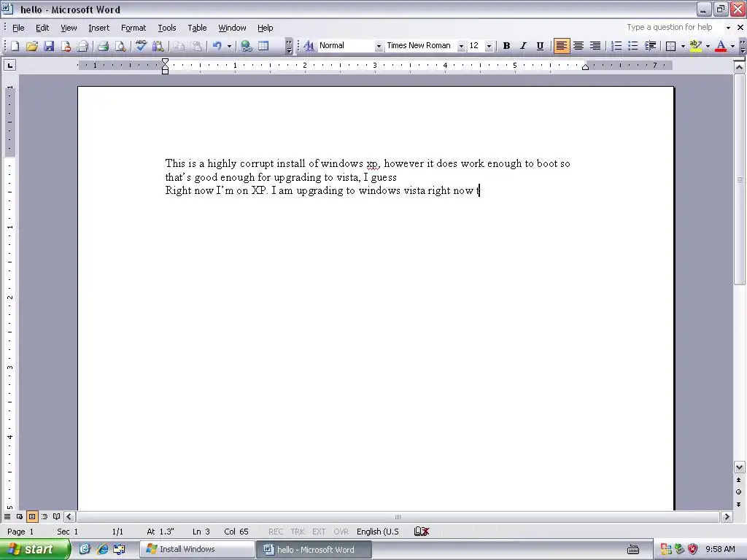Image resolution: width=747 pixels, height=560 pixels.
Task: Expand Formatting toolbar options chevron
Action: click(742, 46)
